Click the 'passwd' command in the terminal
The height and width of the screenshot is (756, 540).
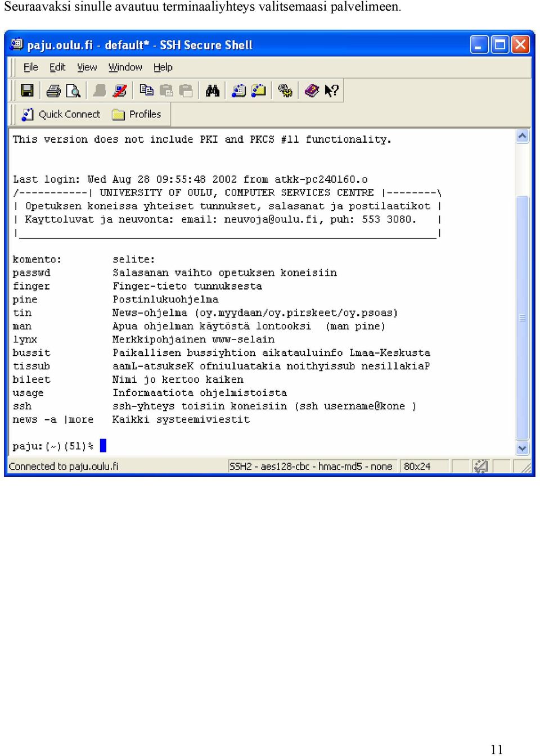(x=31, y=273)
